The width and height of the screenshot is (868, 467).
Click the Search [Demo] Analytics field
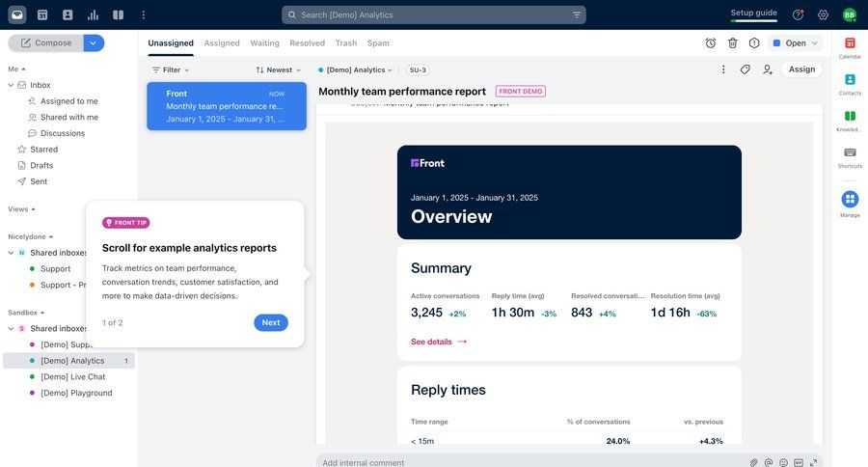[x=433, y=15]
